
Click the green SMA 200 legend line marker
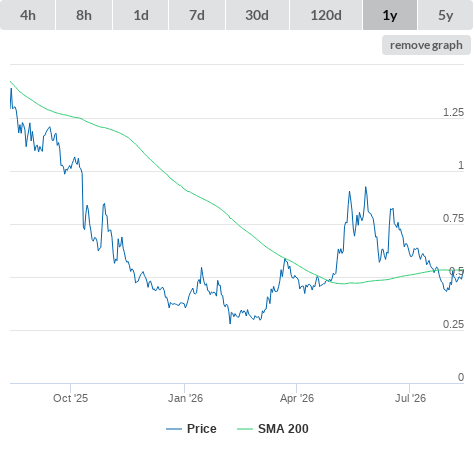(x=245, y=429)
